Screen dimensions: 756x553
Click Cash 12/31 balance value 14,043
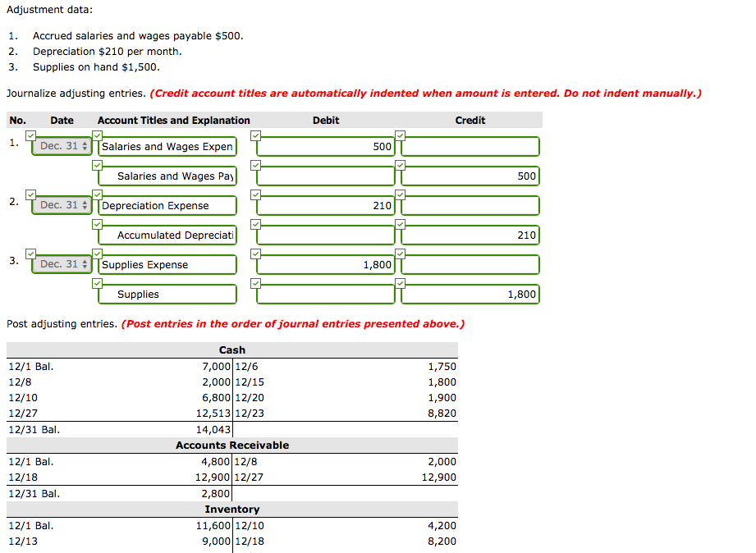click(213, 430)
